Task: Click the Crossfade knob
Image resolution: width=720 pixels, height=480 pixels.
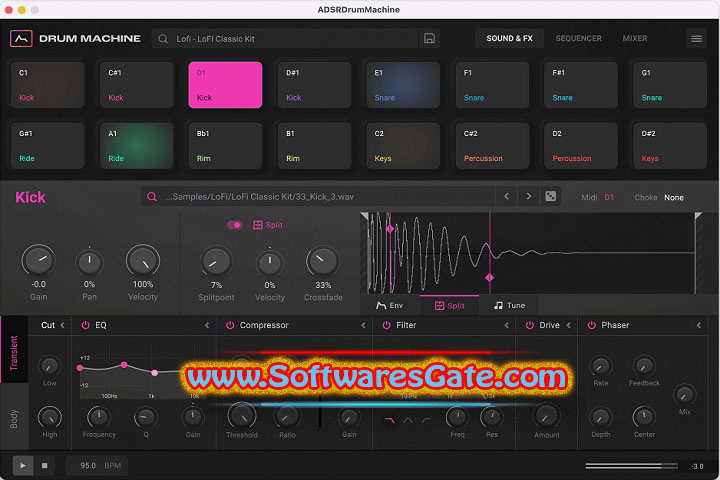Action: (323, 262)
